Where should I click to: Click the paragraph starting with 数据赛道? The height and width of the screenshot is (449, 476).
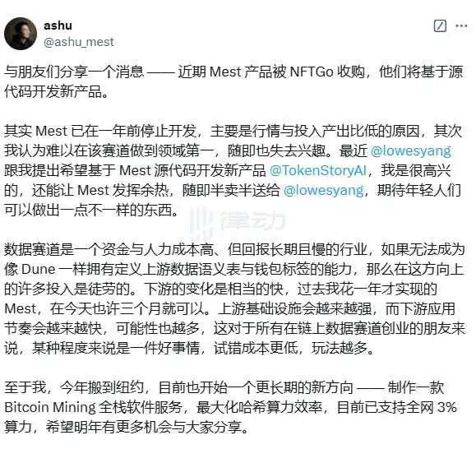click(x=234, y=299)
